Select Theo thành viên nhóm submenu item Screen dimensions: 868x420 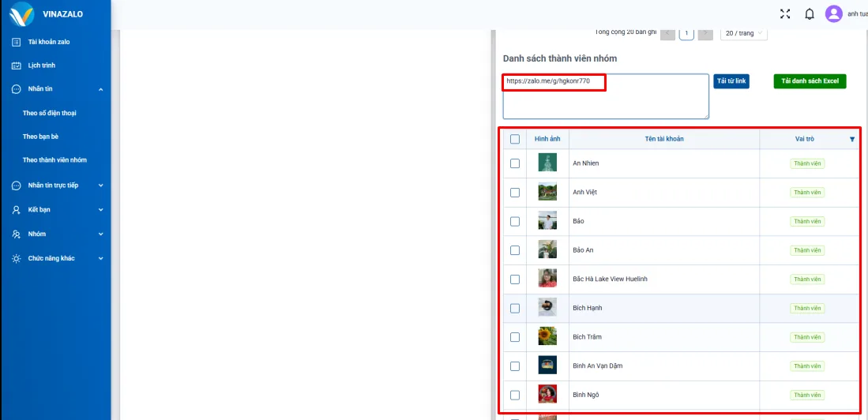(54, 160)
